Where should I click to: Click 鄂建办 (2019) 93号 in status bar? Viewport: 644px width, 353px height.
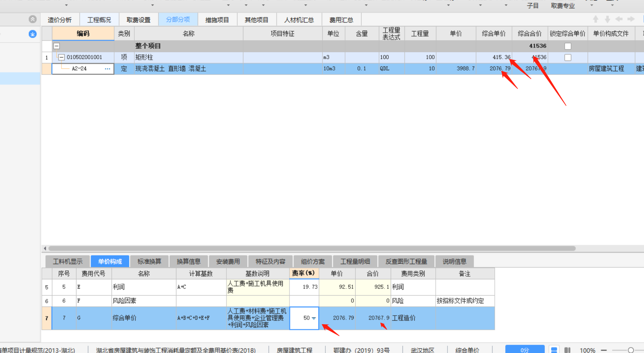[x=361, y=350]
